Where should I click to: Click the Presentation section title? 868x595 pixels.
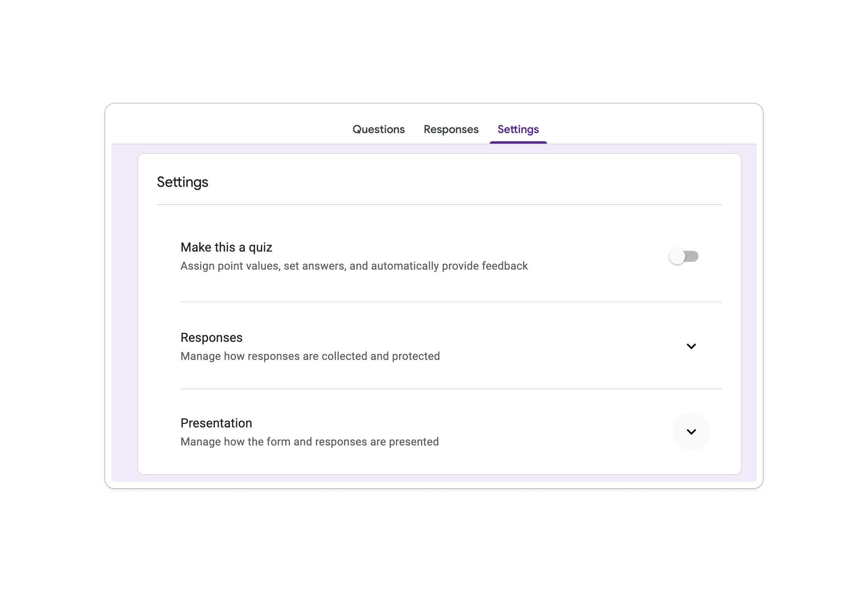(216, 423)
